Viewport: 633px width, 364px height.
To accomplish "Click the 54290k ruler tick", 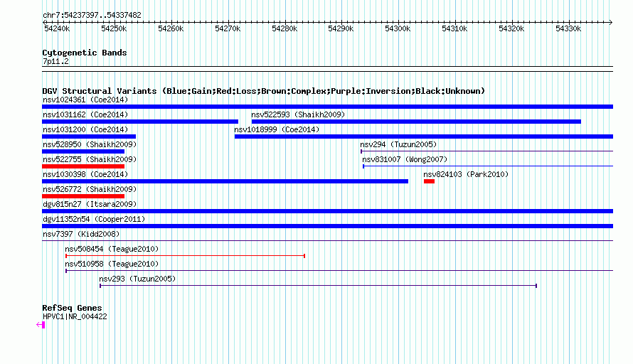I will (341, 28).
